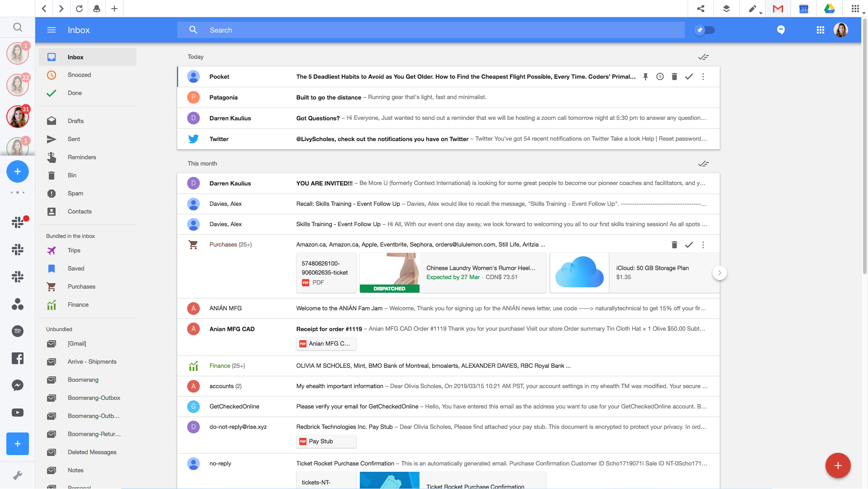Open Slack icon with red notification dot
868x489 pixels.
point(19,222)
